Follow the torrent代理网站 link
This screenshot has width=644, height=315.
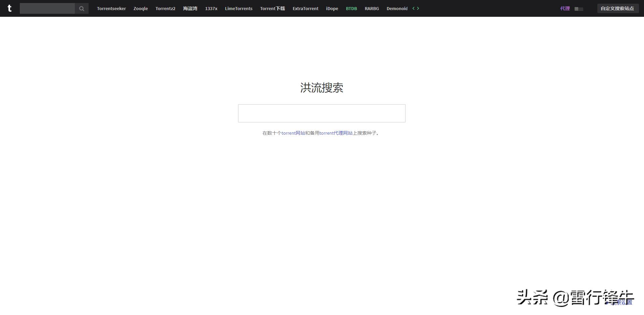tap(336, 133)
